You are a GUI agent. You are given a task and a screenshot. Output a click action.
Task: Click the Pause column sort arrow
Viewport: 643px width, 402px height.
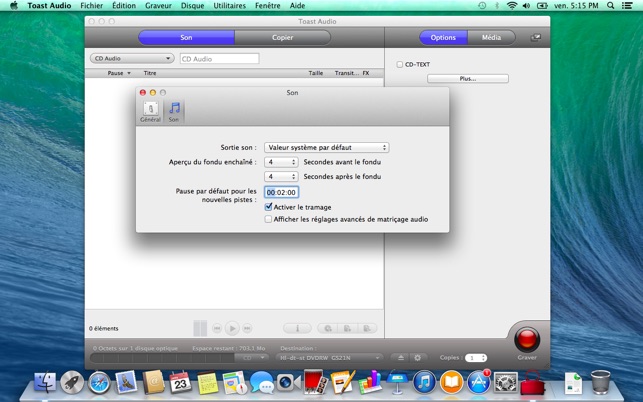[x=129, y=73]
